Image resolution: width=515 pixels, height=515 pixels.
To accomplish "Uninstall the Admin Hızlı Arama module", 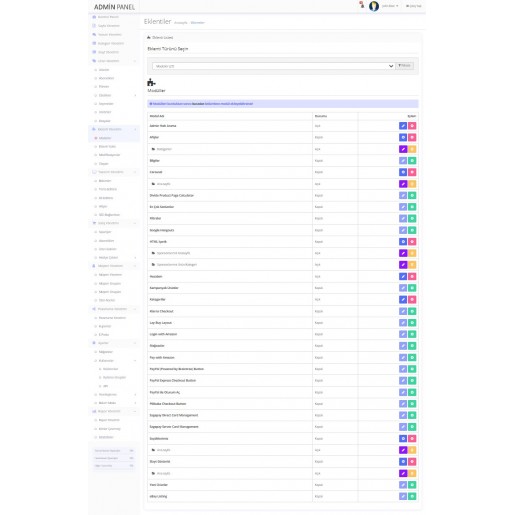I will click(x=412, y=126).
